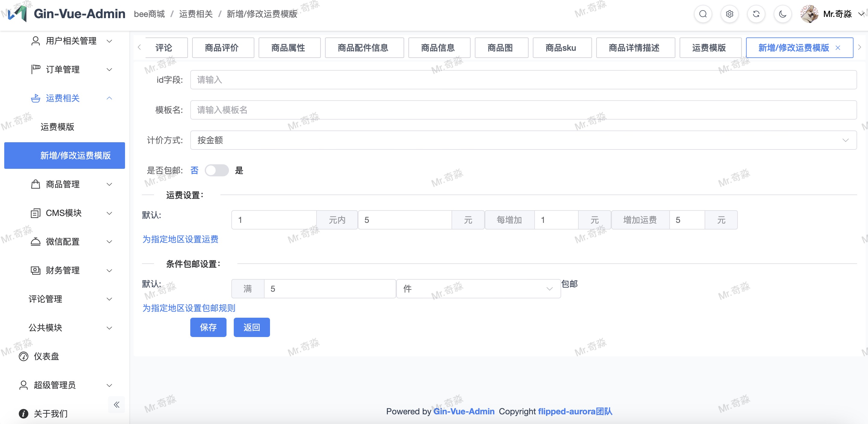Click the 保存 button
This screenshot has width=868, height=424.
click(208, 327)
